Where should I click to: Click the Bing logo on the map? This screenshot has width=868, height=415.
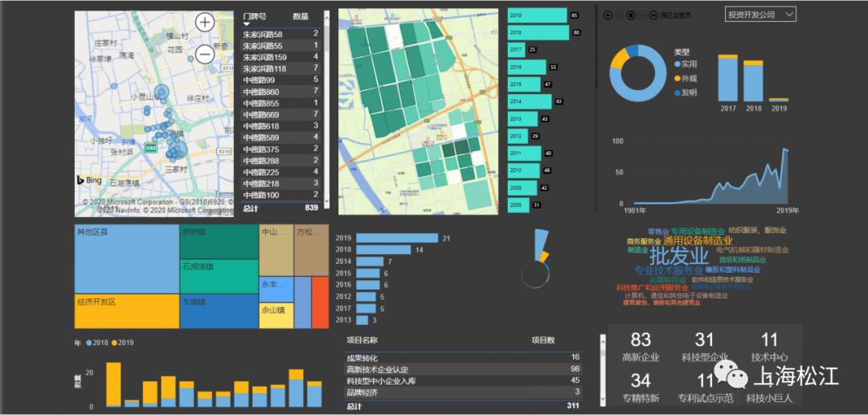pyautogui.click(x=89, y=180)
